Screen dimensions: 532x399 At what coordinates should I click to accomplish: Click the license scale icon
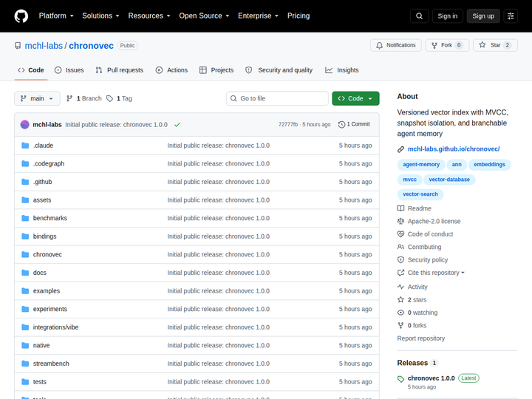[400, 221]
